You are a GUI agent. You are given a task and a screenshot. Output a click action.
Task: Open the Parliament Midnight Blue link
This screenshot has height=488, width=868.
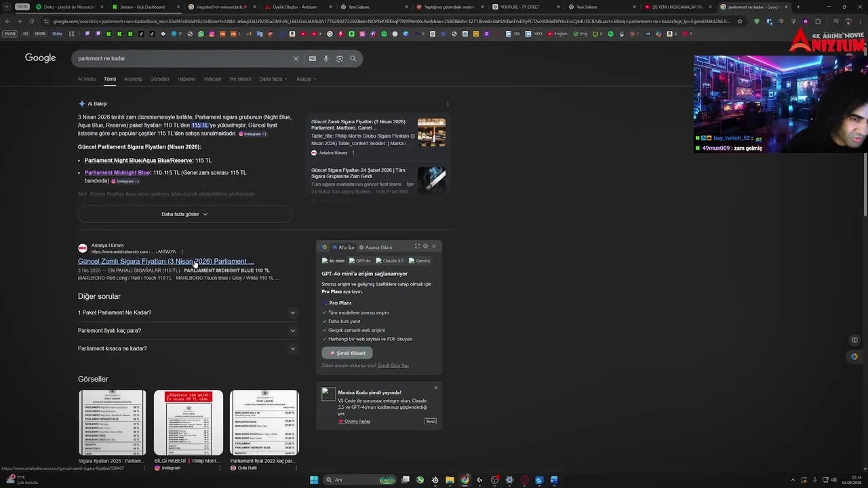click(x=117, y=173)
